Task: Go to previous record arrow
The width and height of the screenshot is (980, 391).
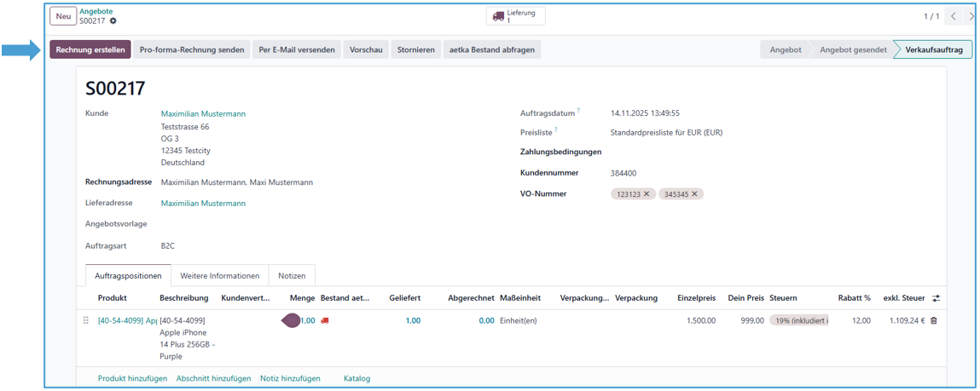Action: pyautogui.click(x=954, y=16)
